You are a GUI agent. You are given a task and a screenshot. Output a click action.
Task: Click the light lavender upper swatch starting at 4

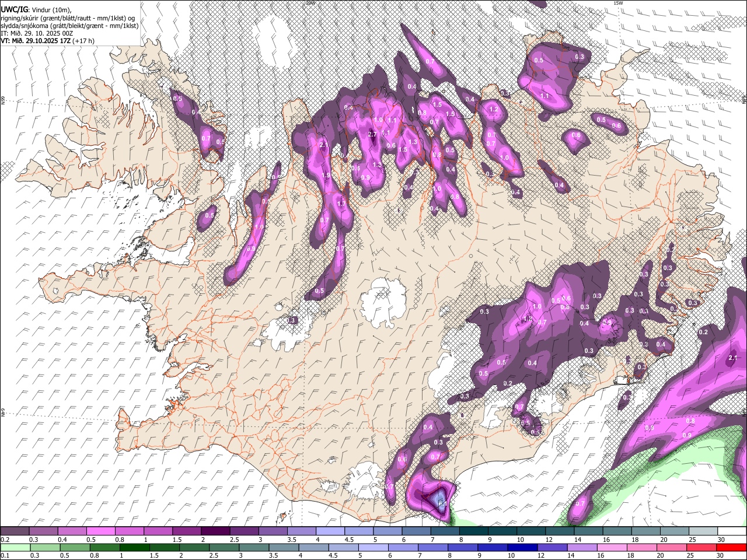[x=330, y=531]
